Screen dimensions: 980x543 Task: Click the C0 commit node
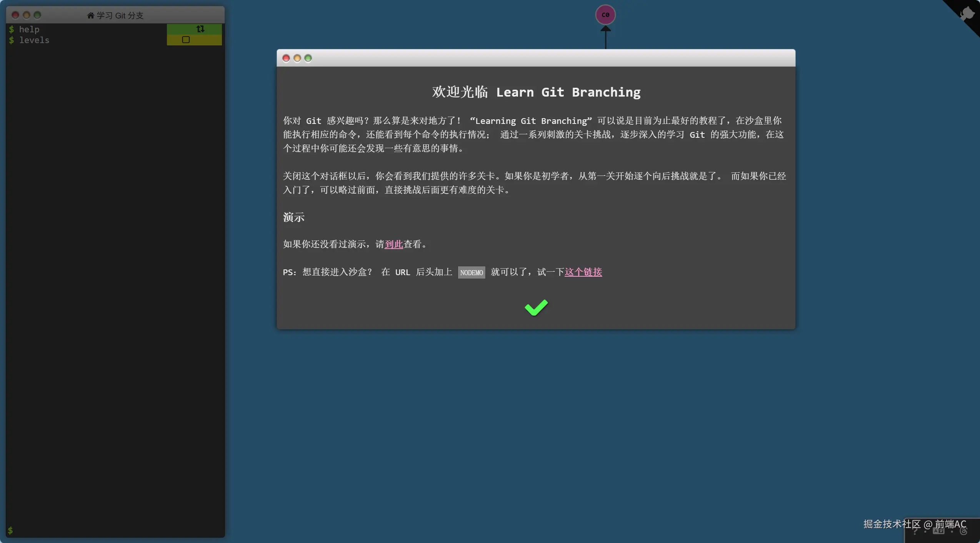(605, 15)
